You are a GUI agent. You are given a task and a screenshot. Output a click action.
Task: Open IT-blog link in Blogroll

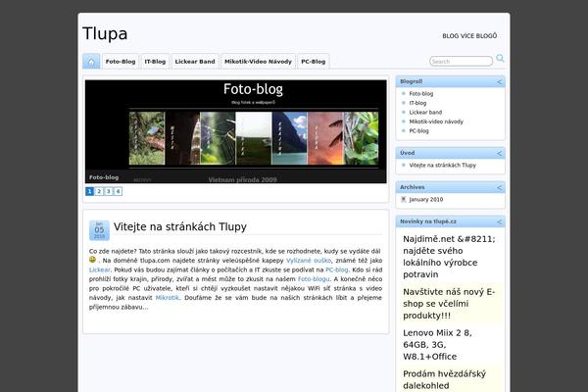[x=417, y=103]
